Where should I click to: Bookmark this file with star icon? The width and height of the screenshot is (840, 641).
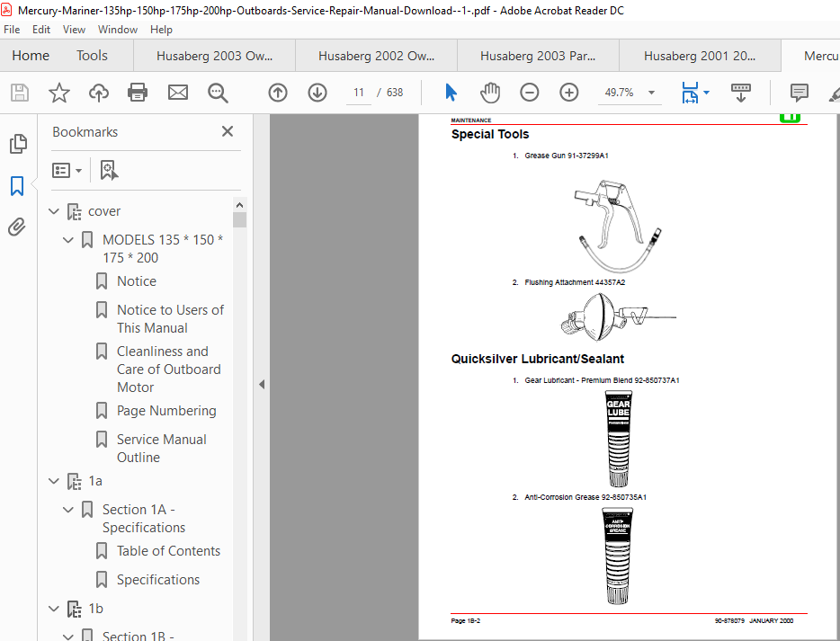point(59,93)
